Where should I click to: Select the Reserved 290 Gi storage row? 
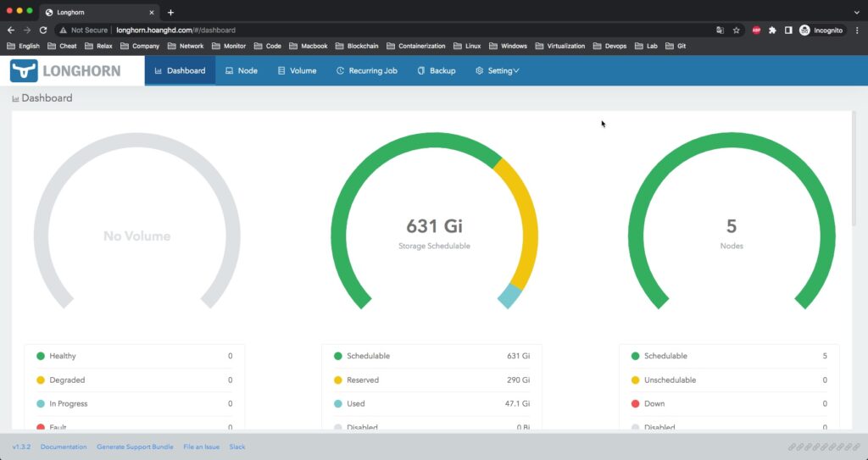[x=431, y=380]
